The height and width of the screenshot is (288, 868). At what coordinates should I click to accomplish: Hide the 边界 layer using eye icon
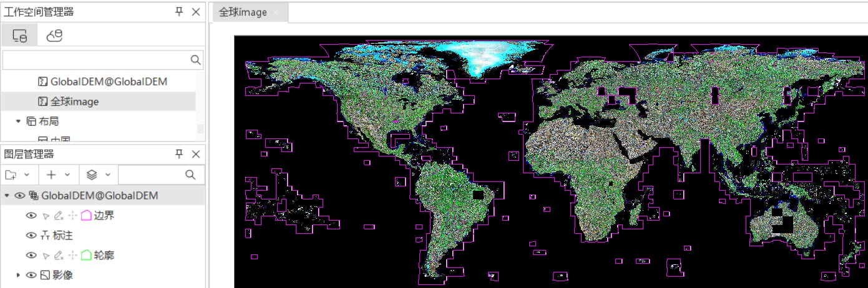coord(31,216)
